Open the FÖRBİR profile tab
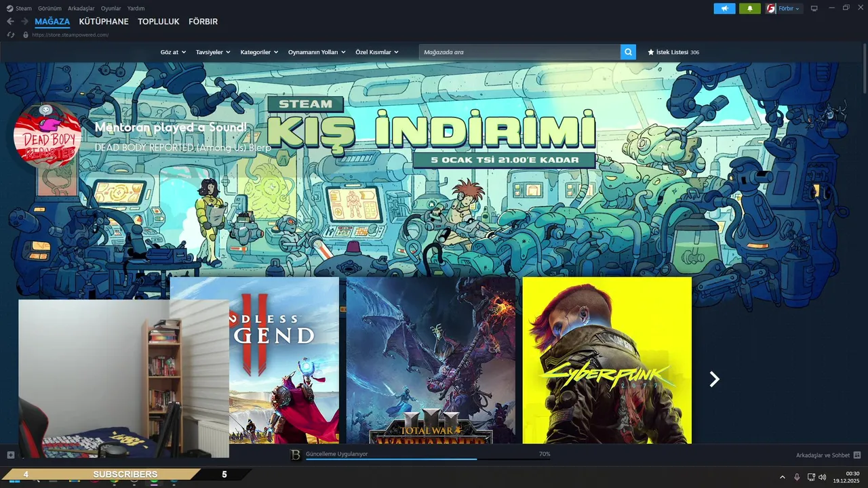Screen dimensions: 868x488 [x=203, y=22]
